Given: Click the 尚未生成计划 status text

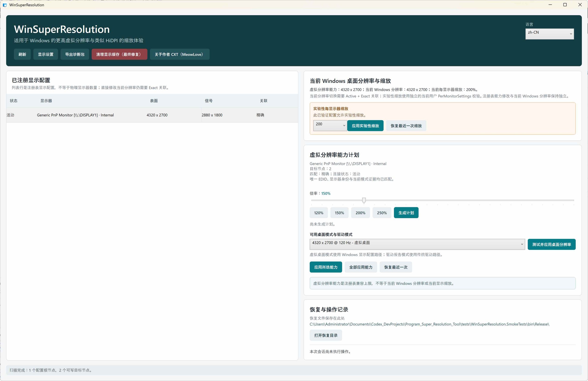Looking at the screenshot, I should (322, 224).
